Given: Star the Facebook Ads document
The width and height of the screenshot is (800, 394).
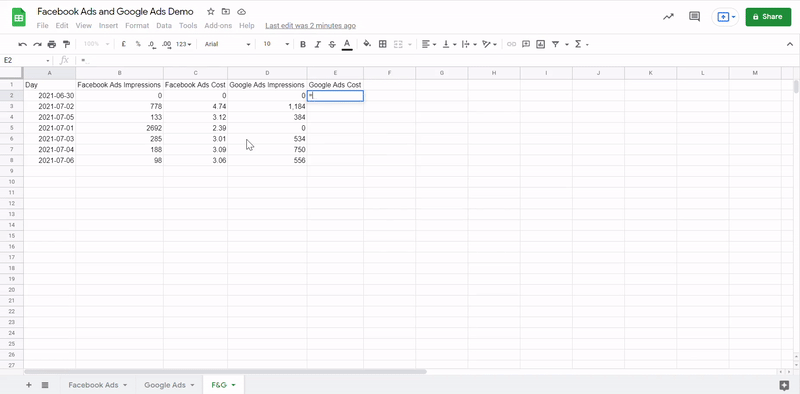Looking at the screenshot, I should [211, 12].
